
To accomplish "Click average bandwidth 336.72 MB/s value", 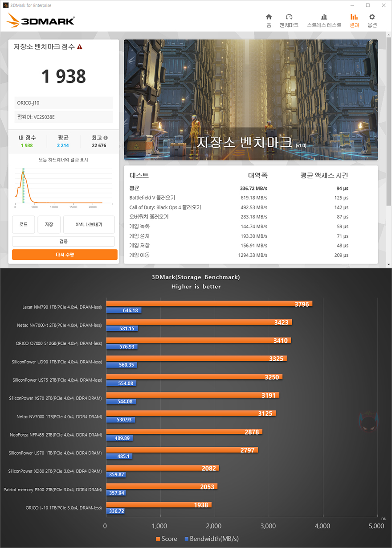I will pos(253,188).
